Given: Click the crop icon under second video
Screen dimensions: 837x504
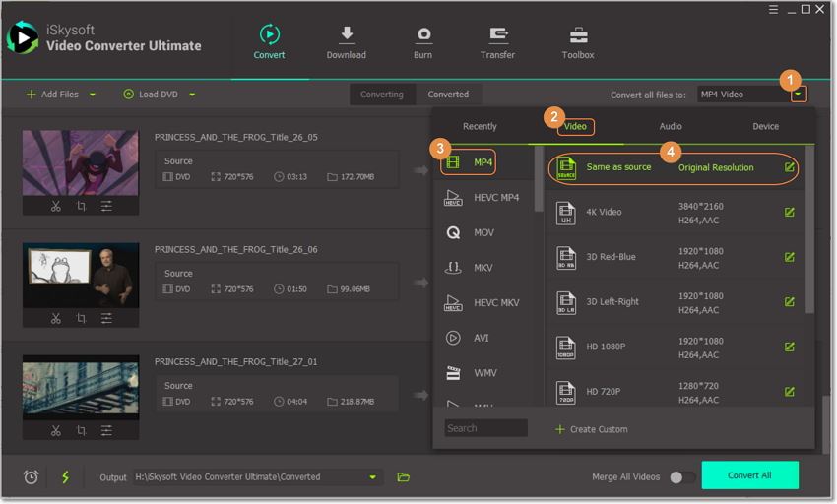Looking at the screenshot, I should click(x=81, y=318).
